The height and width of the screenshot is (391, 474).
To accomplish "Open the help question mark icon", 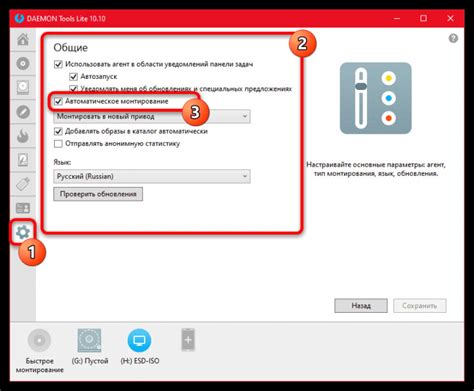I will tap(453, 38).
